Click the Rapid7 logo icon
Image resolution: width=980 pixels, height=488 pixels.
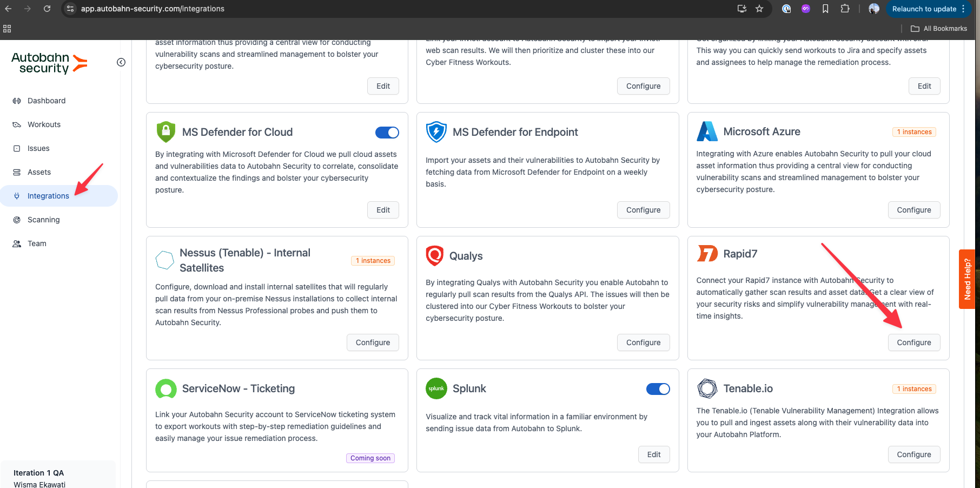707,253
